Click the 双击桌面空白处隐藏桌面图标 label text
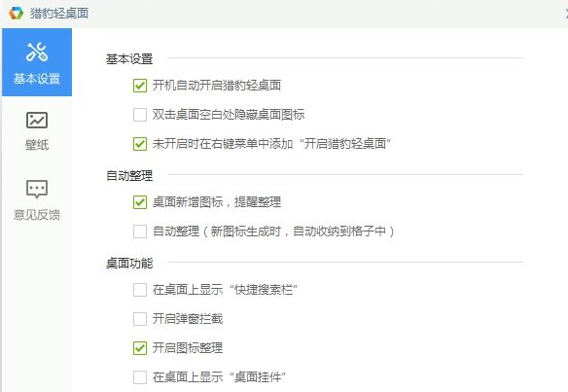 tap(229, 115)
